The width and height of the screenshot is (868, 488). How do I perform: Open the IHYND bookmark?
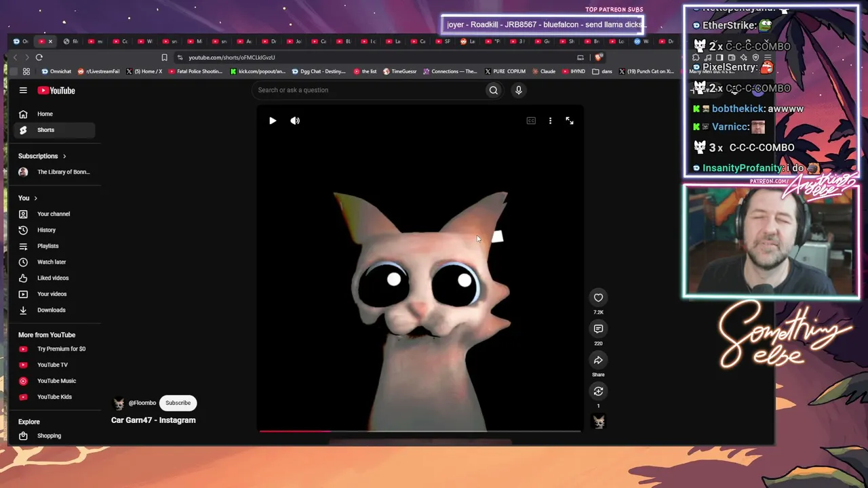[573, 71]
